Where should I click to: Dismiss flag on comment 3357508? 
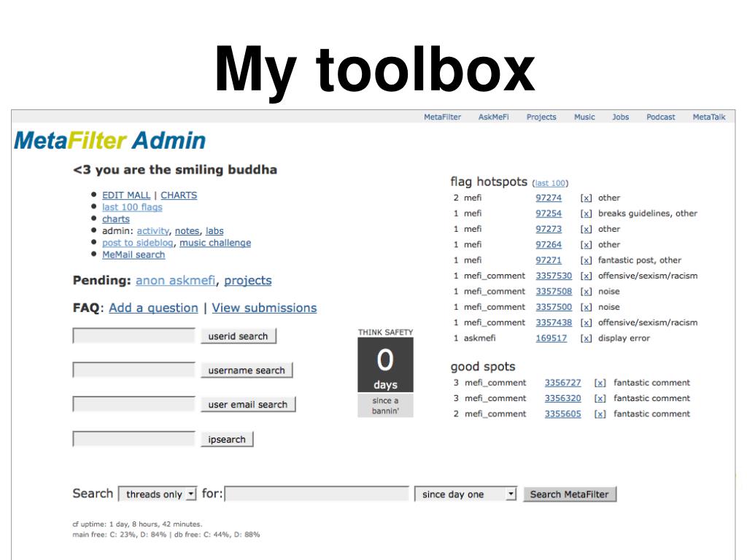[586, 292]
